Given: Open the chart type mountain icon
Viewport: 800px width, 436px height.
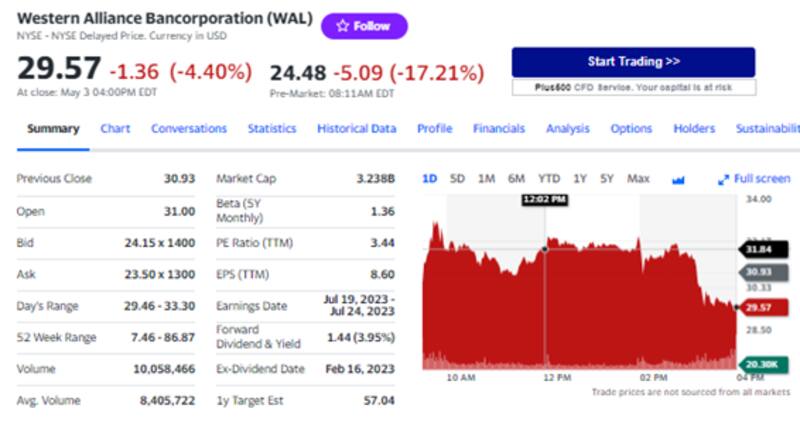Looking at the screenshot, I should click(679, 179).
